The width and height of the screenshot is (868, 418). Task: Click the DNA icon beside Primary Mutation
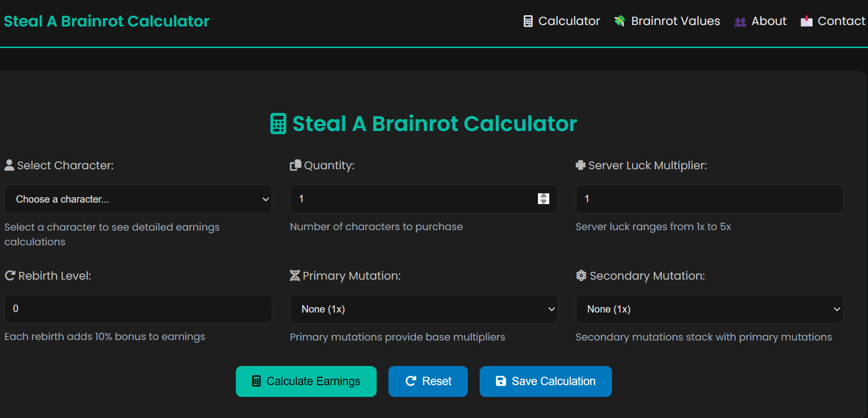295,276
